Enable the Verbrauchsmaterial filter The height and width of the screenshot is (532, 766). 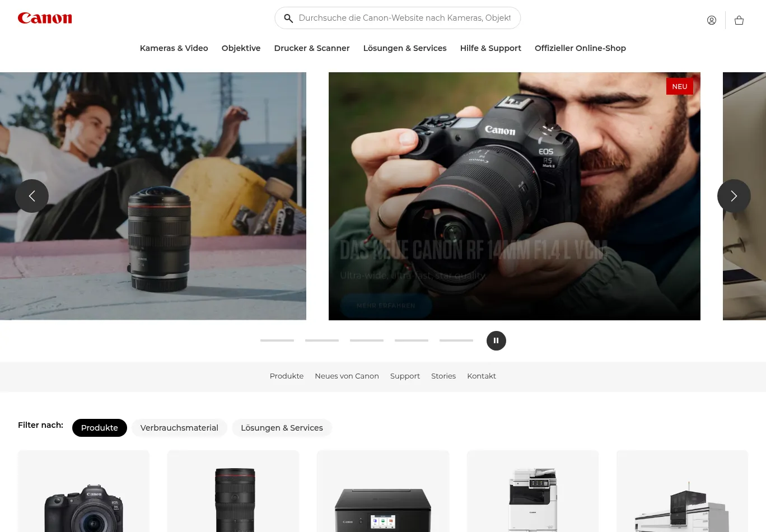coord(179,428)
